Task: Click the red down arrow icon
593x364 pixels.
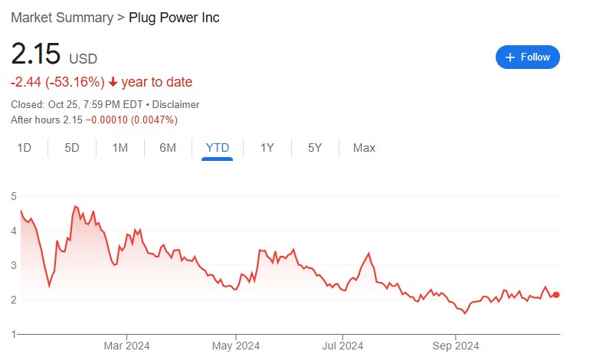Action: (x=113, y=82)
